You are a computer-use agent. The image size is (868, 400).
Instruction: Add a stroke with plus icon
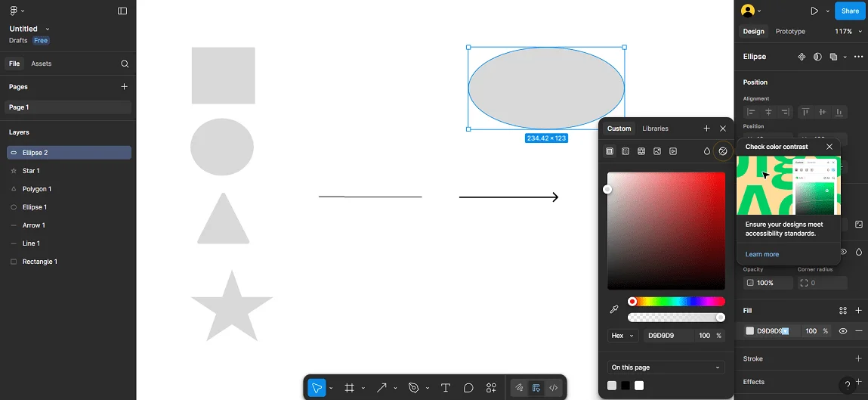[859, 358]
